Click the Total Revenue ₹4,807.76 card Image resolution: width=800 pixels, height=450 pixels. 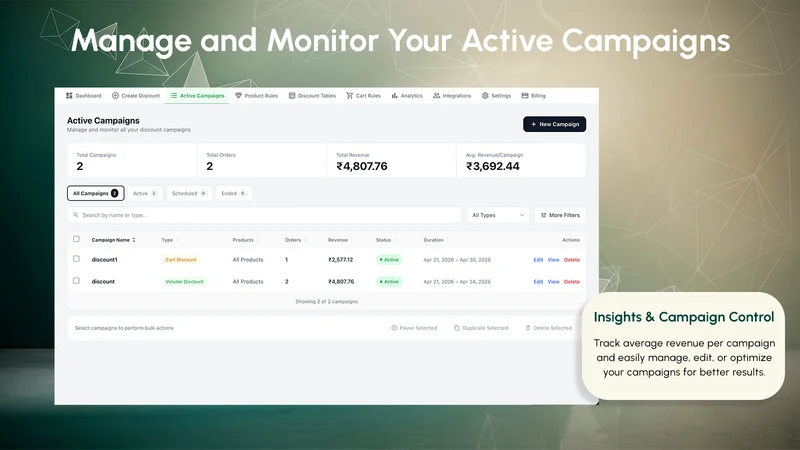point(391,160)
